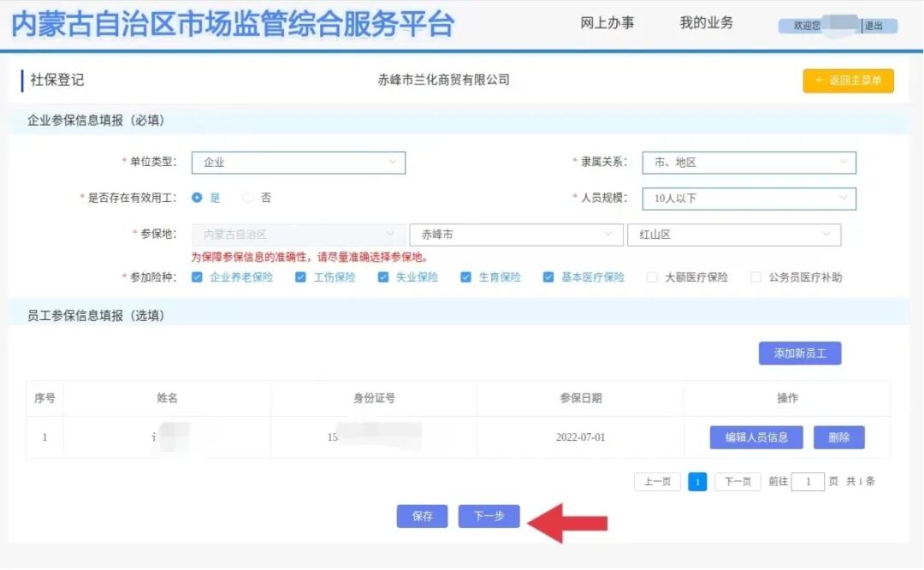Viewport: 924px width, 570px height.
Task: Click the 下一步 next step button
Action: pos(489,516)
